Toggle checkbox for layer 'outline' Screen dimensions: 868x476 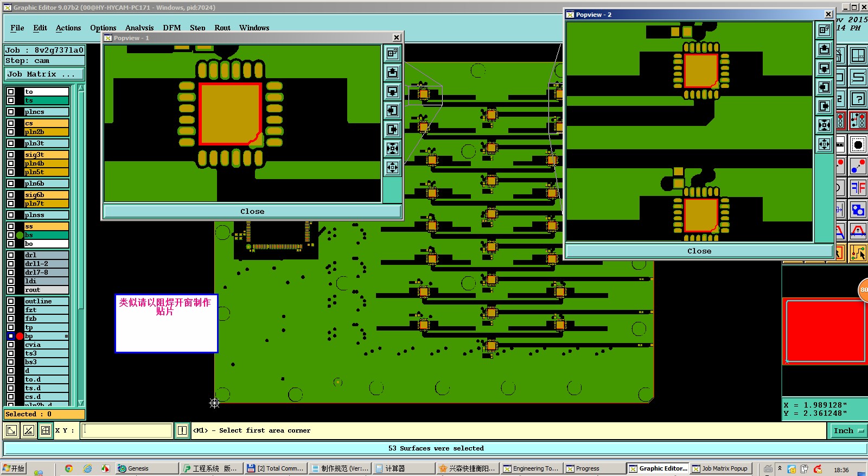11,301
